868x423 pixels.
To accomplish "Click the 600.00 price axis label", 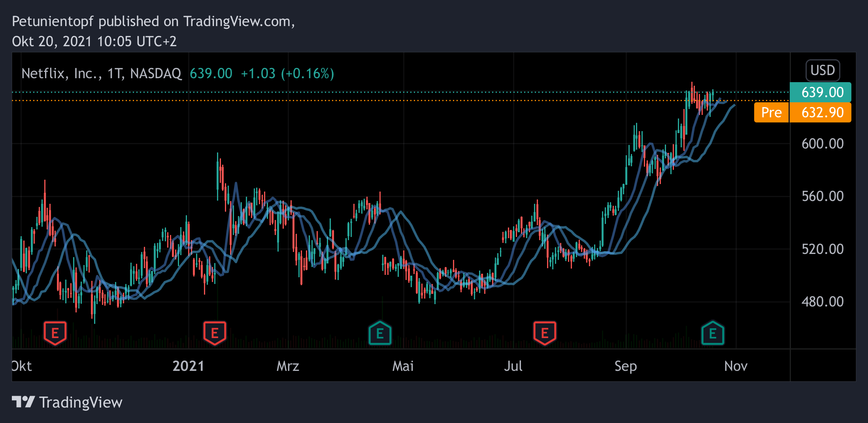I will [822, 143].
